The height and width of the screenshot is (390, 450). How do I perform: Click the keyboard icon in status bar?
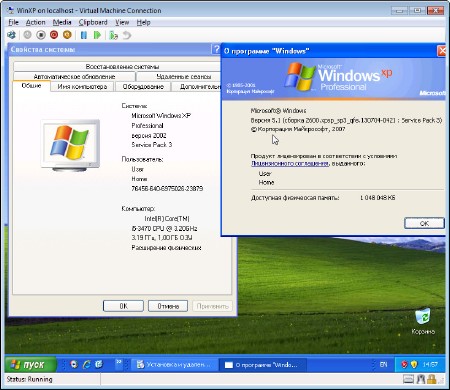point(408,379)
